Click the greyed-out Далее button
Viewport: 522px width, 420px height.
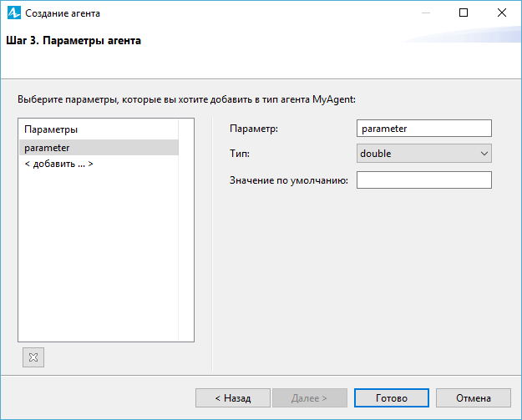[310, 398]
